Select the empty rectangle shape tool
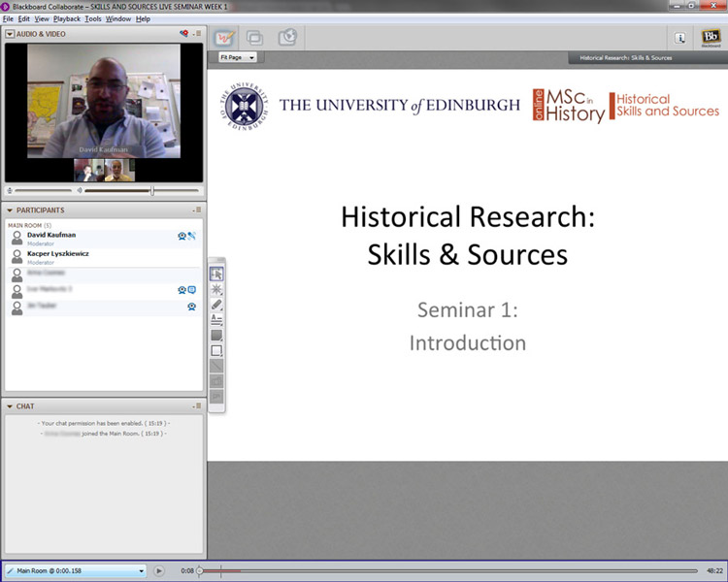The image size is (728, 582). pyautogui.click(x=216, y=350)
